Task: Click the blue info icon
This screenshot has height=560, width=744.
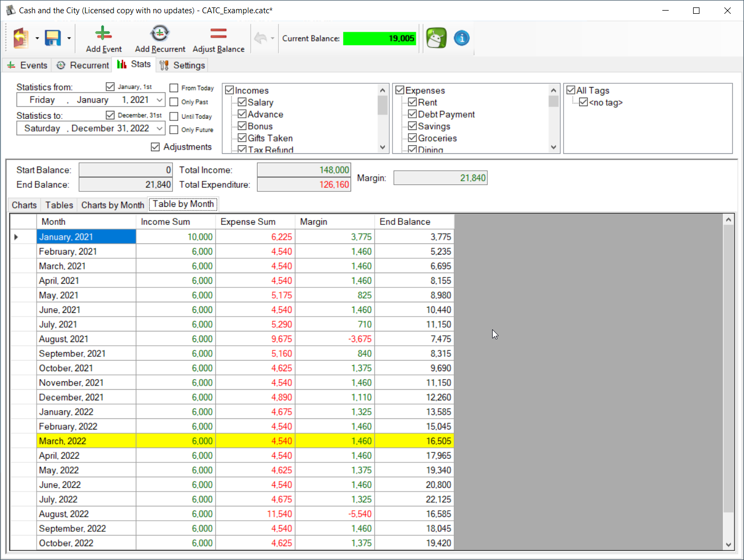Action: tap(462, 38)
